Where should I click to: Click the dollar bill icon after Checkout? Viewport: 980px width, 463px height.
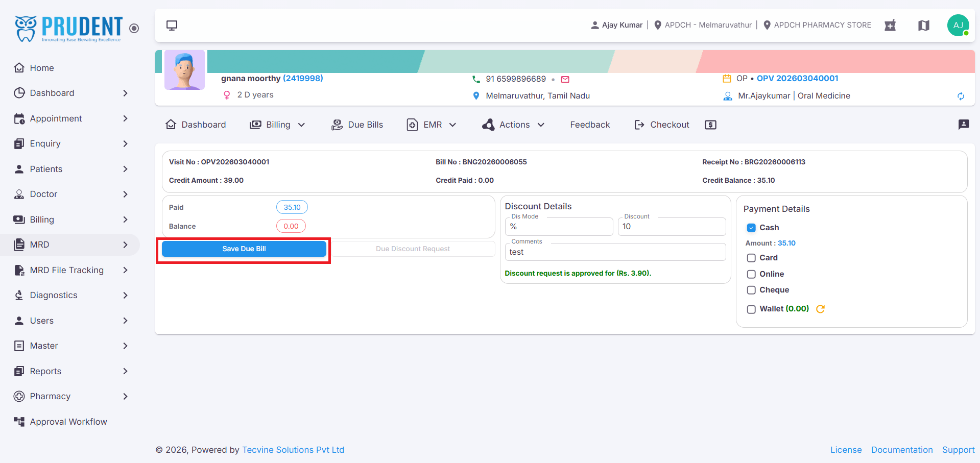(x=710, y=125)
